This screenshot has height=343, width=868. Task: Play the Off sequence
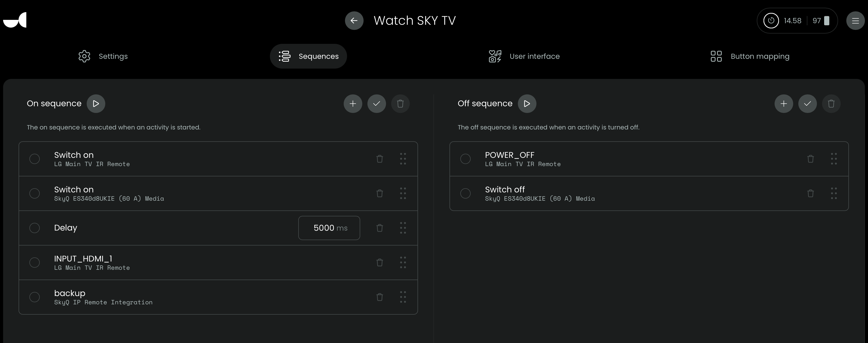click(x=527, y=103)
